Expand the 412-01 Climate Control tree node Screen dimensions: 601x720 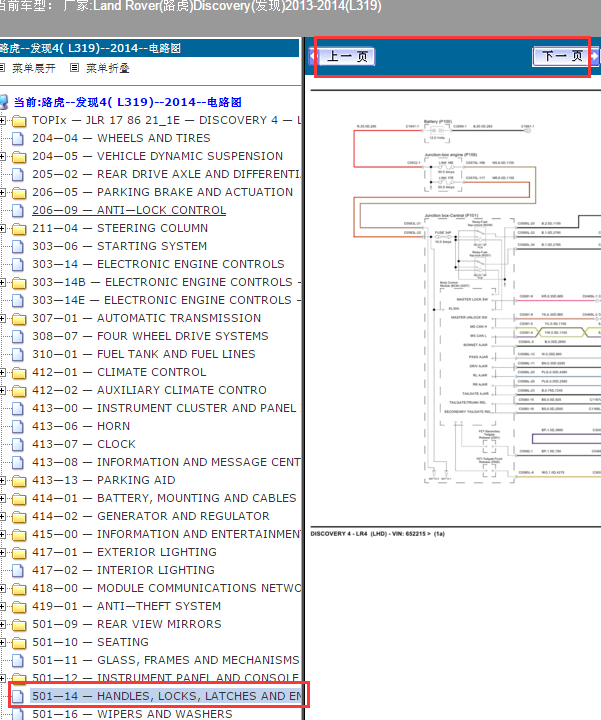click(x=3, y=372)
